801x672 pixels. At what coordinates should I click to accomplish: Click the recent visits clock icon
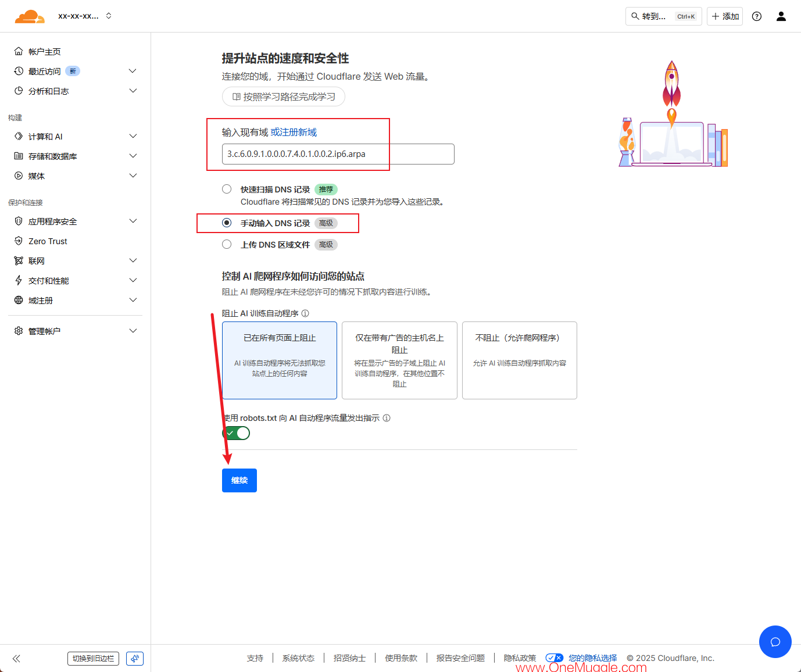[19, 71]
